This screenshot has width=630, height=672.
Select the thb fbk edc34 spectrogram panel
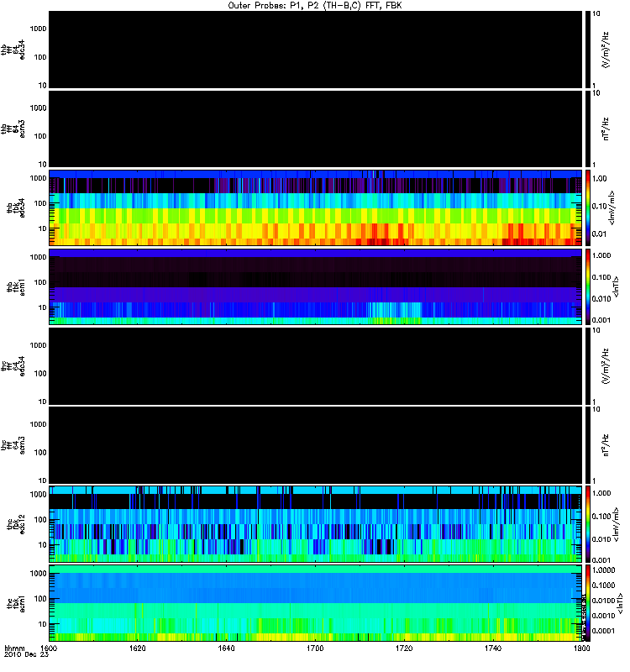point(316,207)
